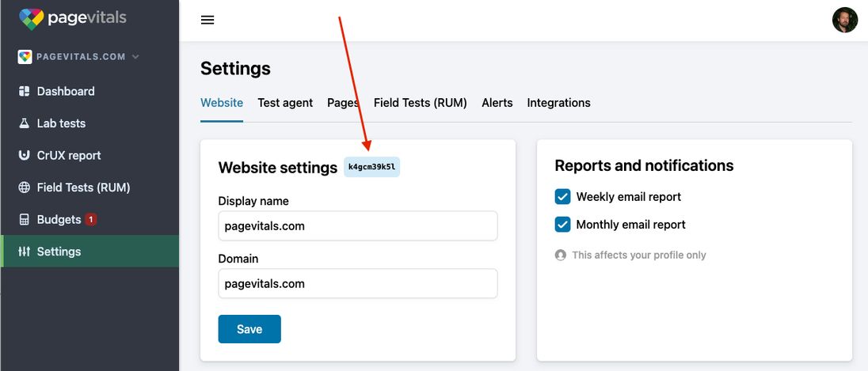868x371 pixels.
Task: Click the Website settings card title
Action: 278,168
